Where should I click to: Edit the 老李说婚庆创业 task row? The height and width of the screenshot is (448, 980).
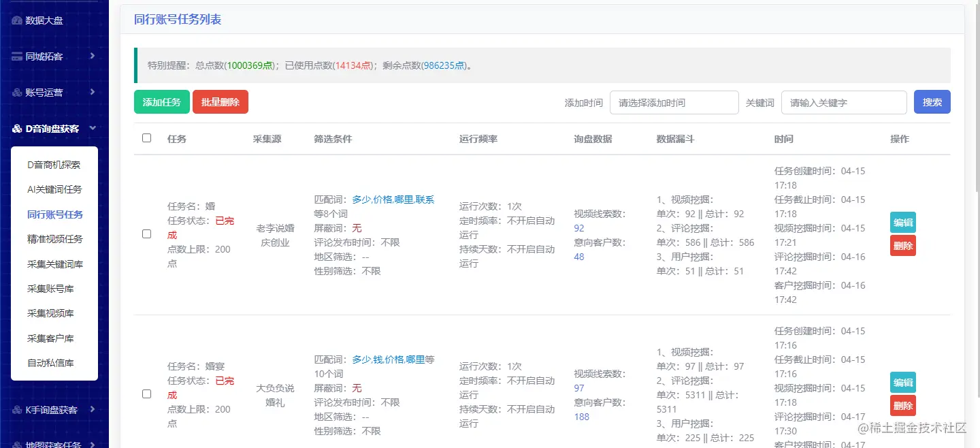(903, 223)
